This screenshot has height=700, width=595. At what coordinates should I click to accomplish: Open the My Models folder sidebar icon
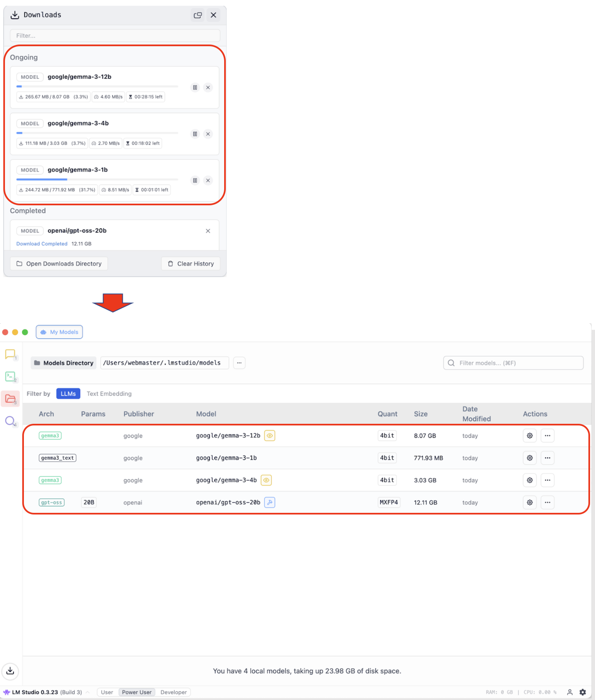[x=10, y=399]
